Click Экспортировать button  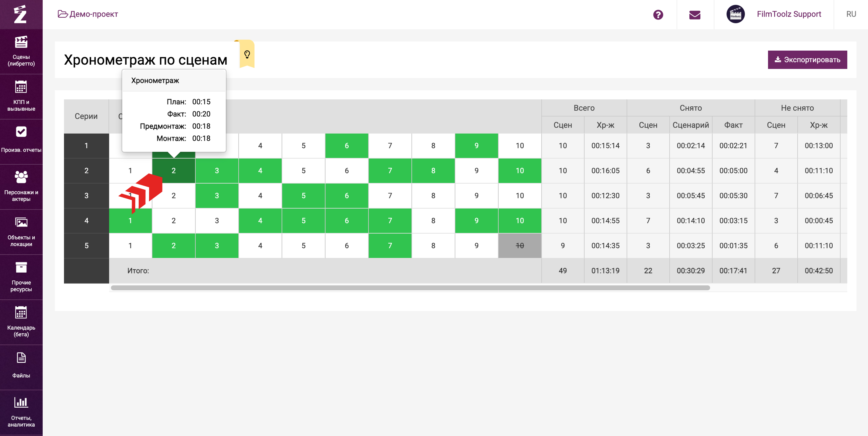807,60
